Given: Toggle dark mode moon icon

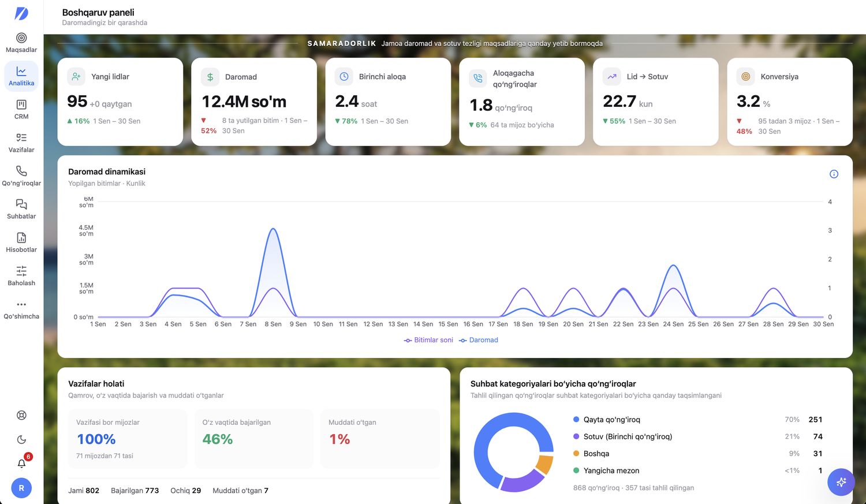Looking at the screenshot, I should click(x=21, y=439).
